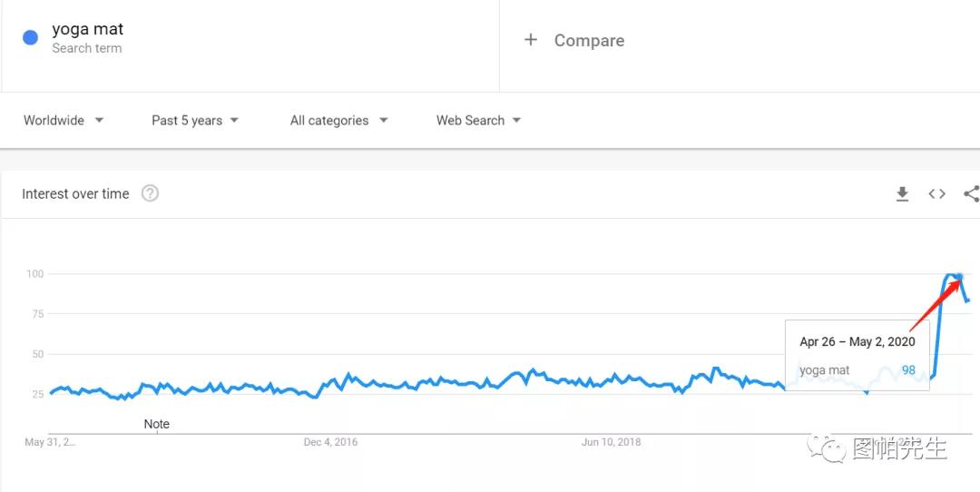Expand the Worldwide region dropdown

pyautogui.click(x=64, y=121)
